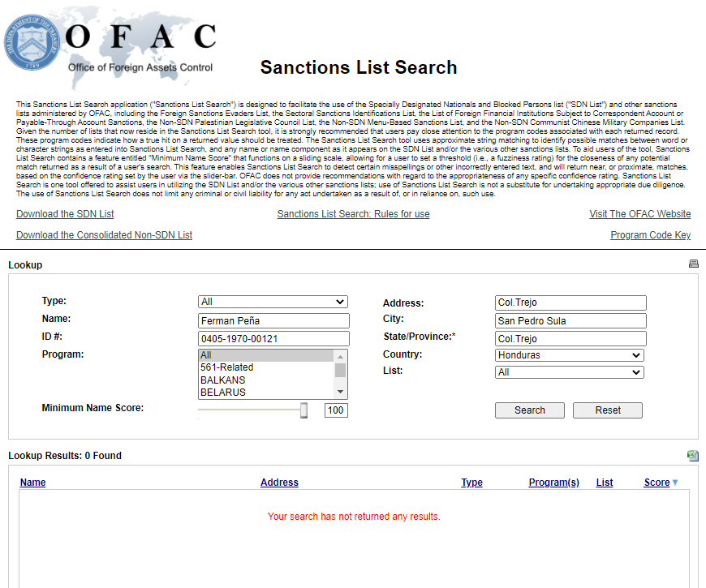
Task: Open the Download the SDN List link
Action: point(65,214)
